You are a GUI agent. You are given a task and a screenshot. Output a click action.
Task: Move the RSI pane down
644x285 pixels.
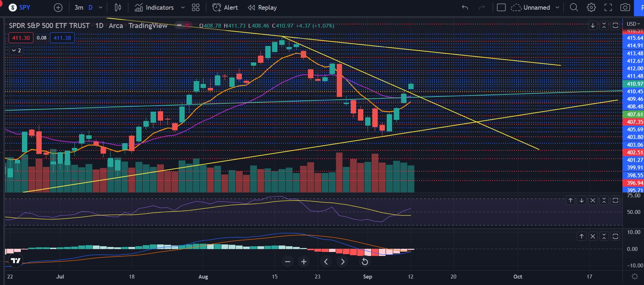click(581, 200)
